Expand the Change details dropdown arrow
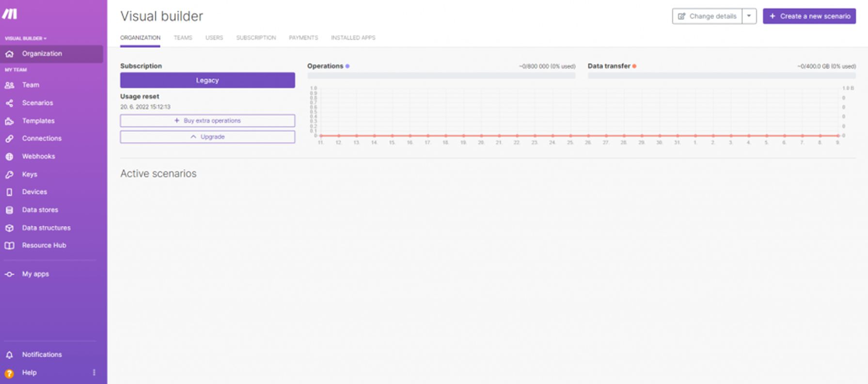868x384 pixels. point(749,16)
